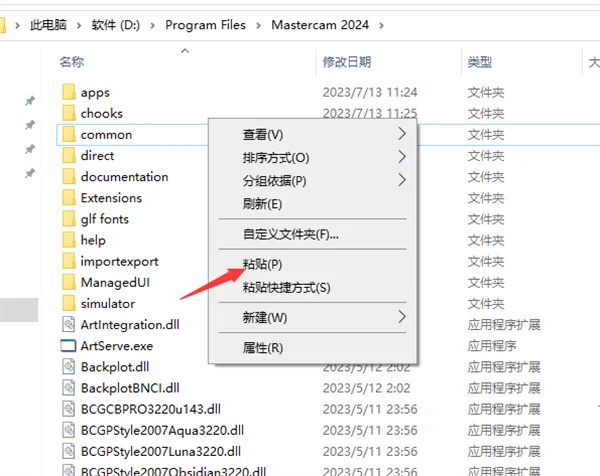Click the apps folder icon

(69, 92)
